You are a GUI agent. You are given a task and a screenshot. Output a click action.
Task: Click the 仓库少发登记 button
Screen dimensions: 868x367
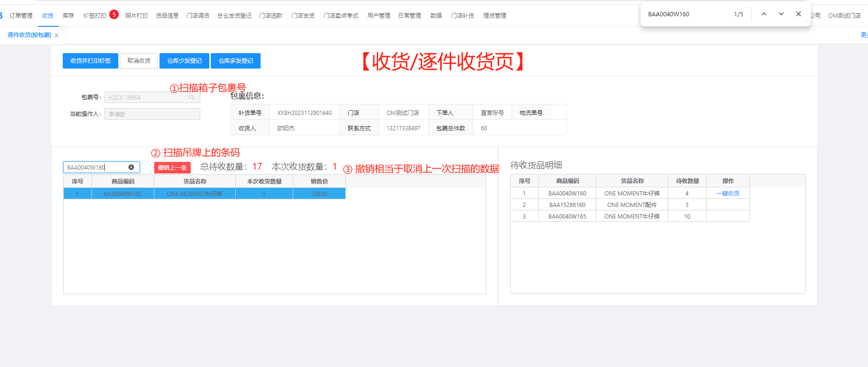click(184, 61)
